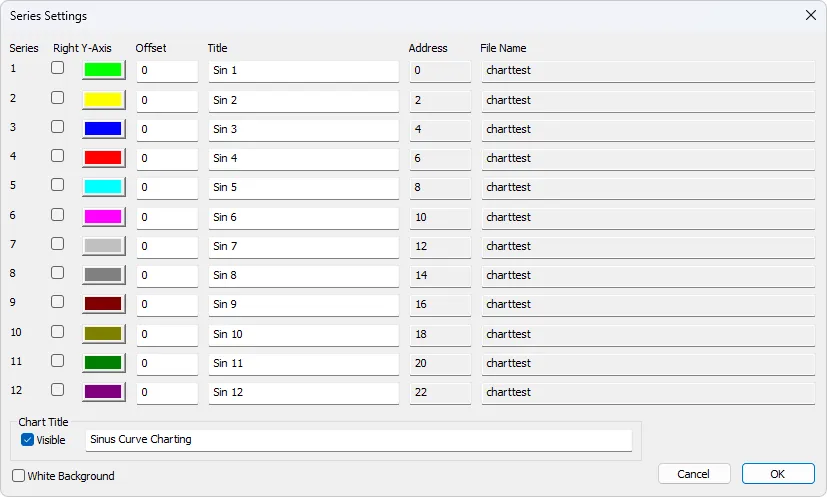Click the Offset field for series 2

pos(167,100)
